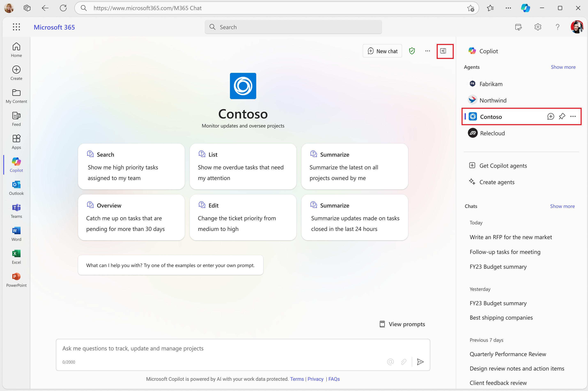Pin the Contoso agent
Image resolution: width=588 pixels, height=391 pixels.
click(562, 116)
